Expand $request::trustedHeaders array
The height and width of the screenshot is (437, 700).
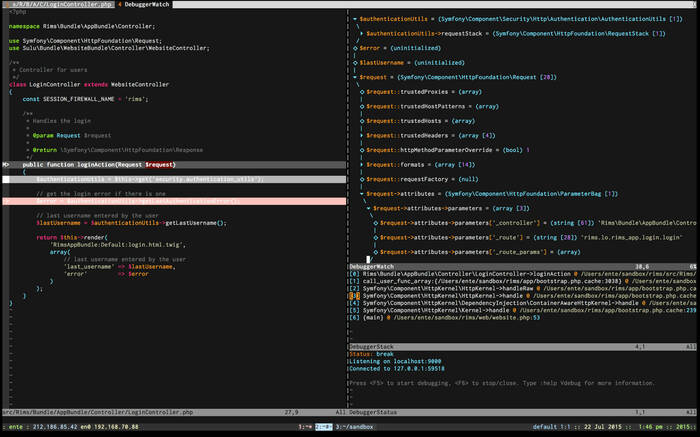click(360, 135)
